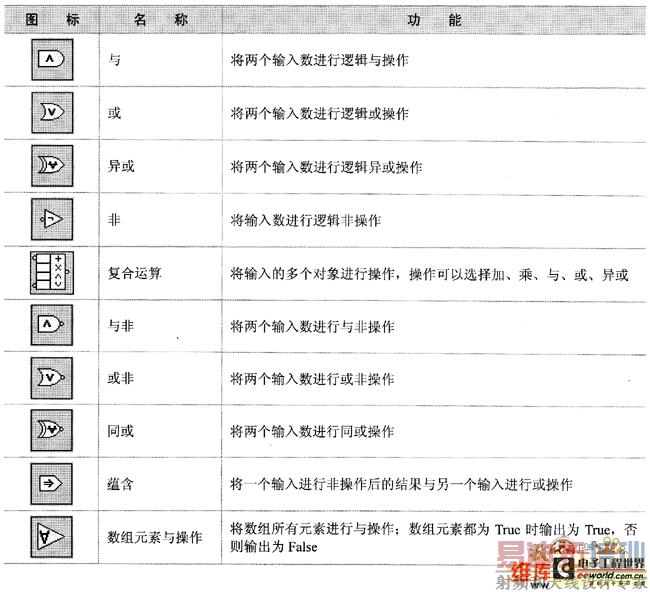The height and width of the screenshot is (592, 650).
Task: Click description 将两个输入数进行或非操作
Action: (x=312, y=379)
